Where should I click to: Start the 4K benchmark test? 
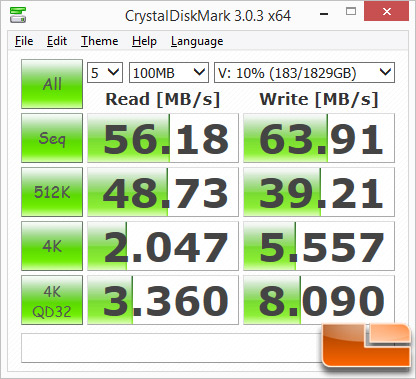pos(52,246)
